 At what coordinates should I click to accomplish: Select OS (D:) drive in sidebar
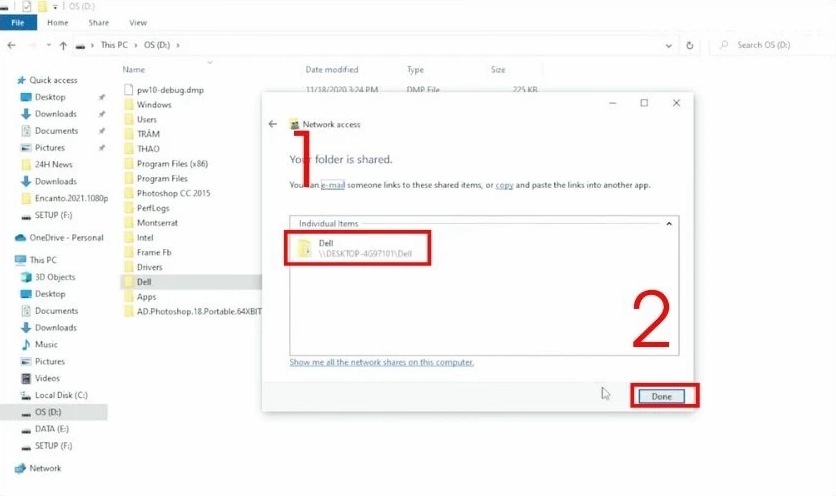click(x=48, y=412)
